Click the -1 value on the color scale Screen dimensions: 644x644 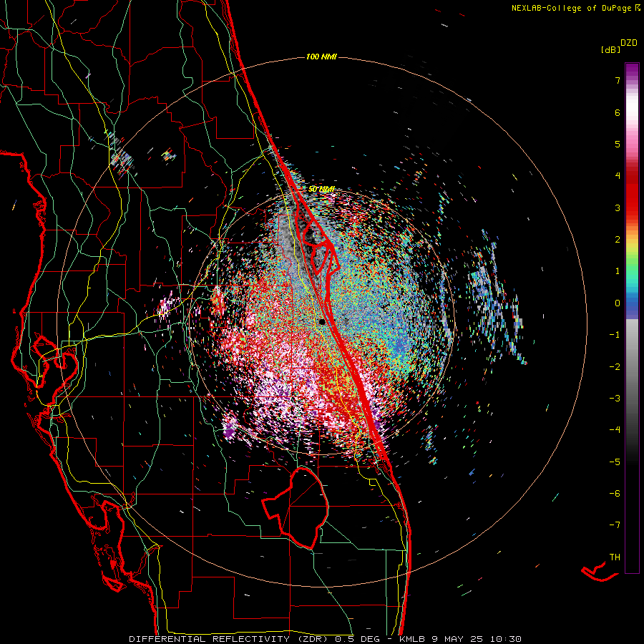615,335
